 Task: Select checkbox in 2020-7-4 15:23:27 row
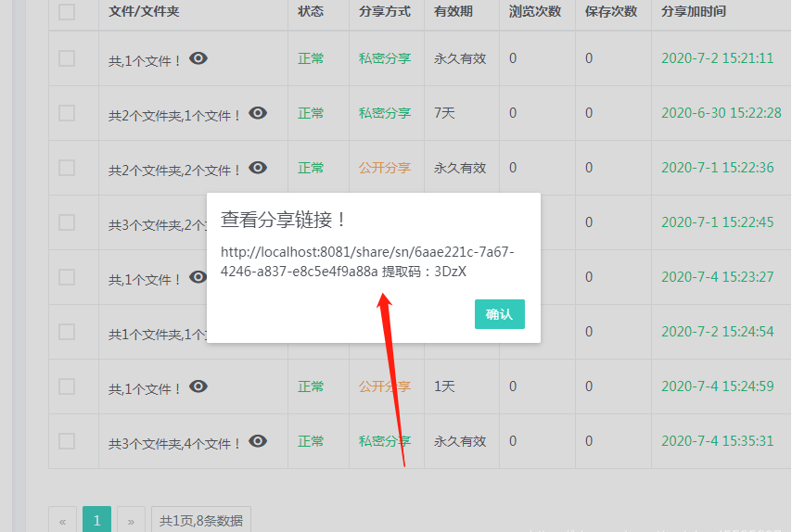point(67,277)
